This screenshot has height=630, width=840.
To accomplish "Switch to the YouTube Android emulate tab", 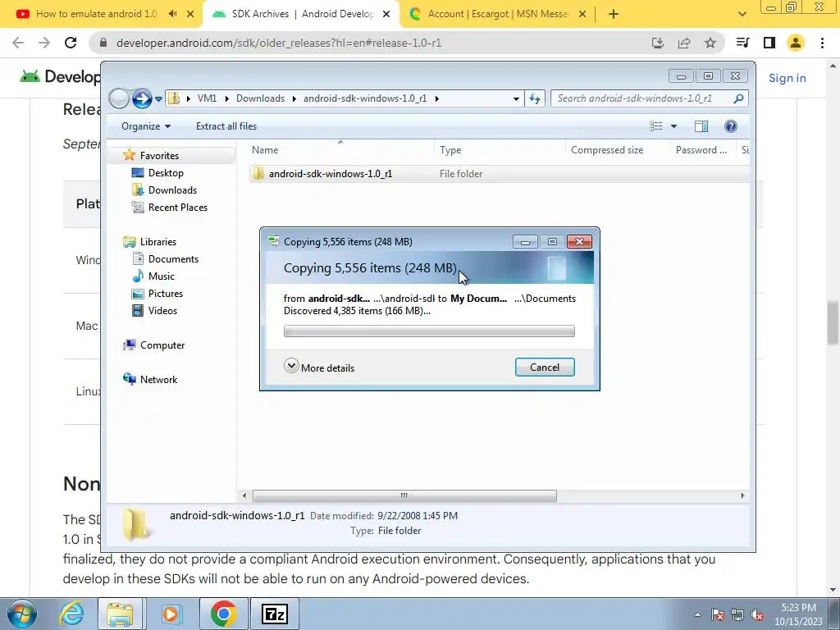I will (x=97, y=14).
